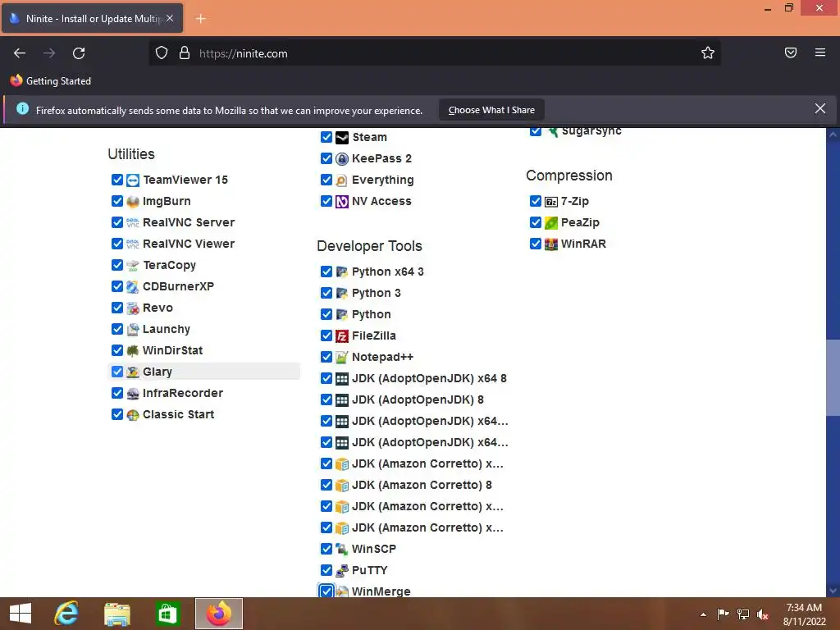
Task: Open the Windows Store taskbar icon
Action: [x=167, y=614]
